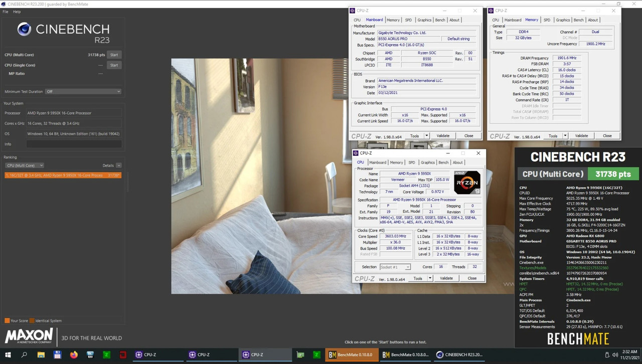Click Close button in Memory CPU-Z window
This screenshot has width=642, height=364.
tap(607, 136)
